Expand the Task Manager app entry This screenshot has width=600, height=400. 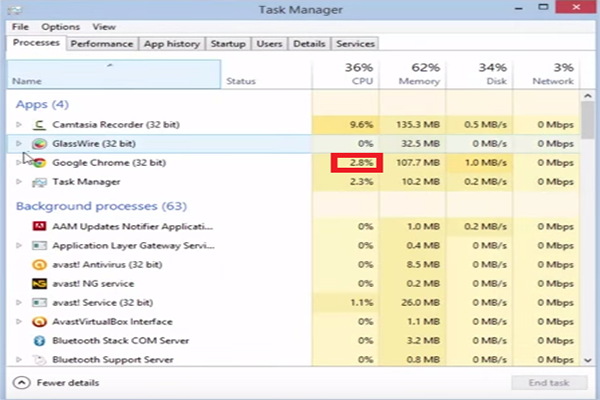click(x=18, y=182)
